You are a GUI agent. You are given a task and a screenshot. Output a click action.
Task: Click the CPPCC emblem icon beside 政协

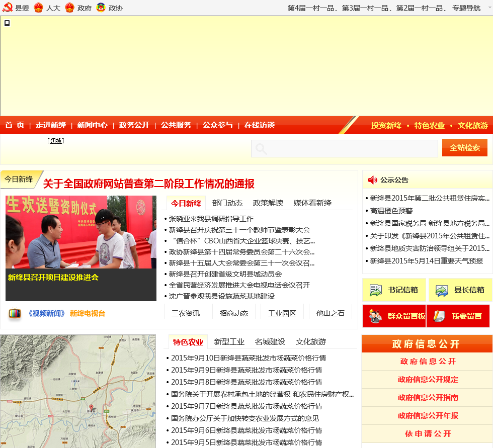pos(101,7)
